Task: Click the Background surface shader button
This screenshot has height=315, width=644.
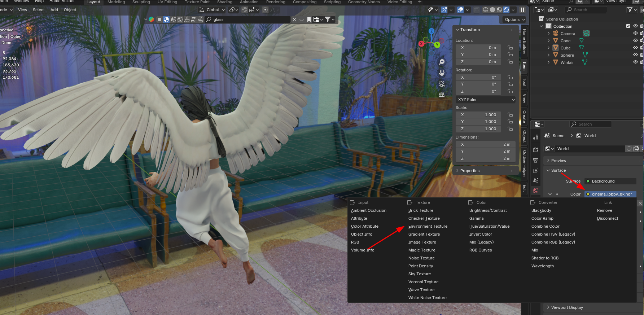Action: [610, 181]
